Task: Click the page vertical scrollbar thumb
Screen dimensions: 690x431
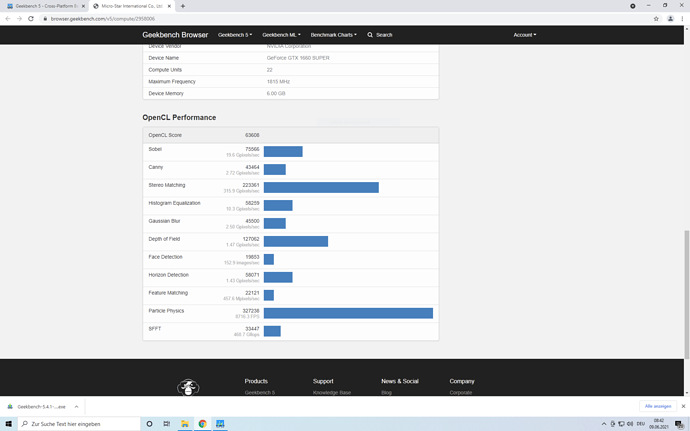Action: coord(686,295)
